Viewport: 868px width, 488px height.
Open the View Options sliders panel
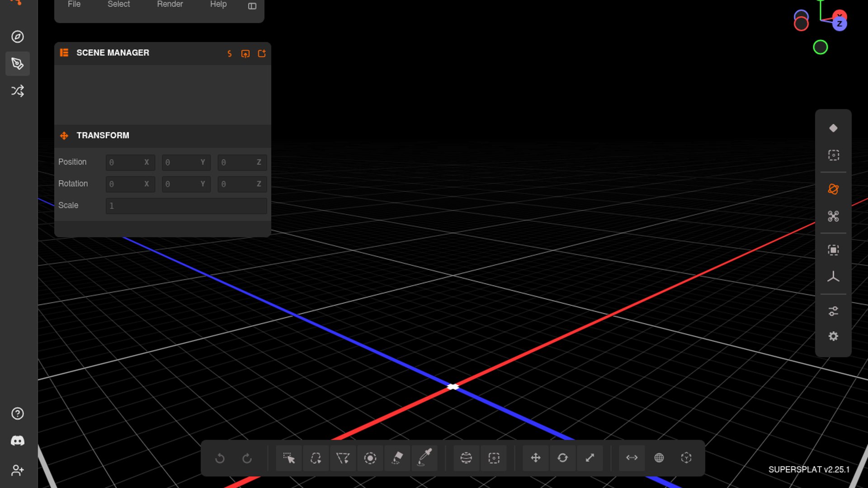click(833, 311)
